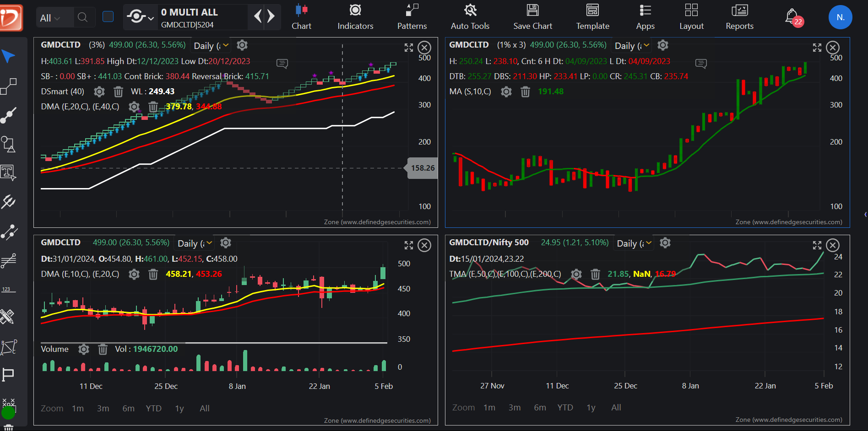Screen dimensions: 868x431
Task: Expand Daily dropdown in bottom-left chart
Action: coord(195,243)
